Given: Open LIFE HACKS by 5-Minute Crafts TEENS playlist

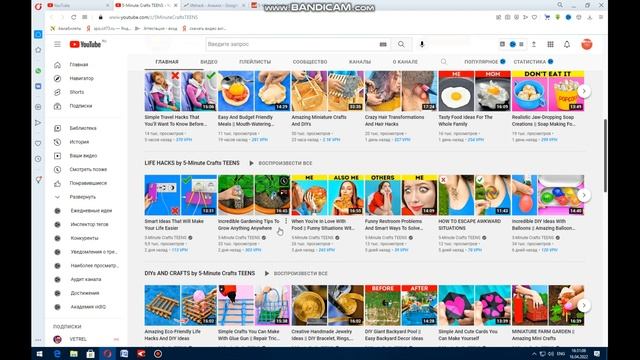Looking at the screenshot, I should point(192,163).
